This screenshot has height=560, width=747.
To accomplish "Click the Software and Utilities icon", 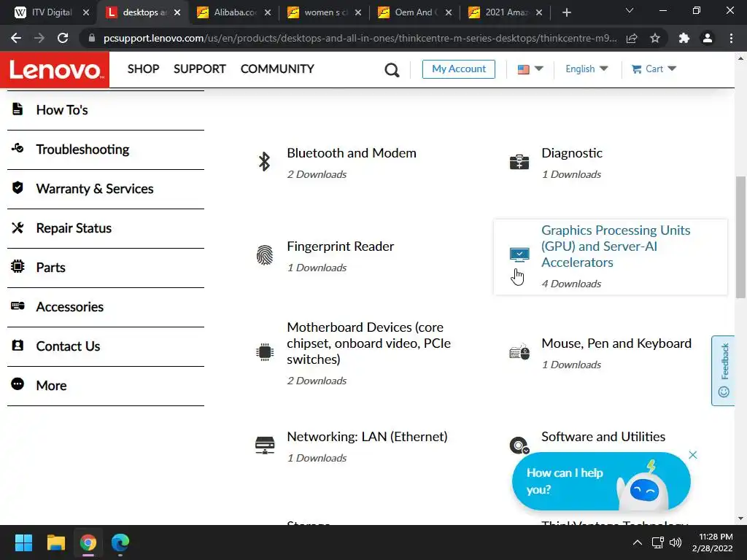I will click(519, 446).
